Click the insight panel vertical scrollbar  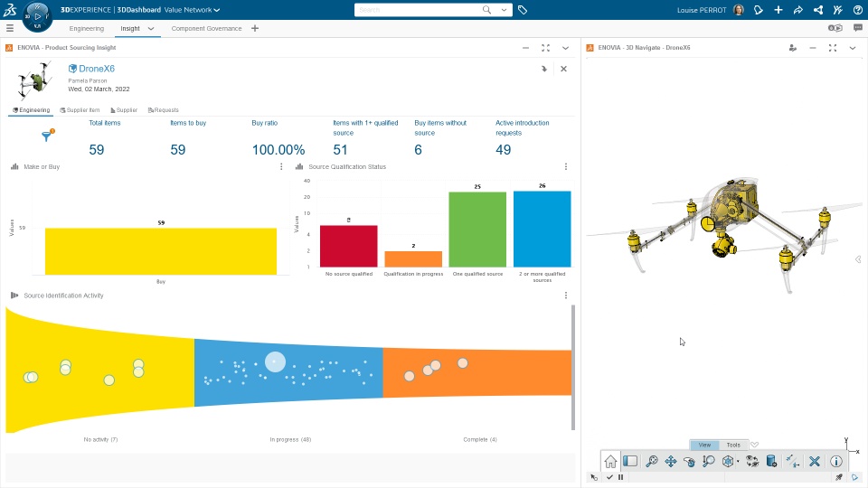tap(573, 367)
